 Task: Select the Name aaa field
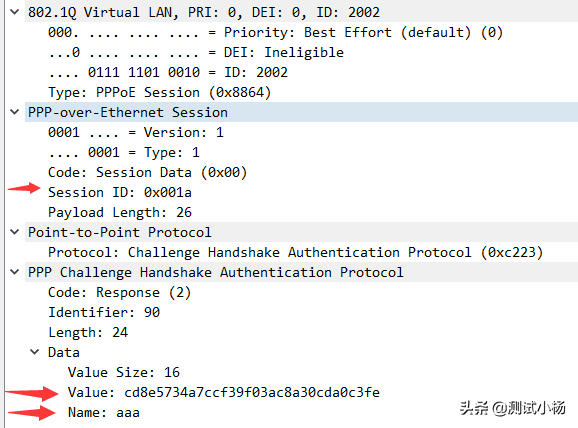click(x=104, y=412)
